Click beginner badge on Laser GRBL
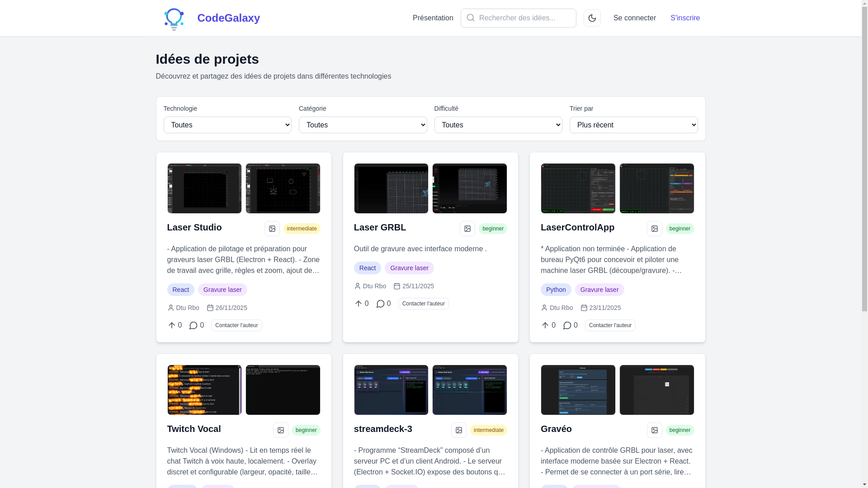The width and height of the screenshot is (868, 488). coord(493,229)
